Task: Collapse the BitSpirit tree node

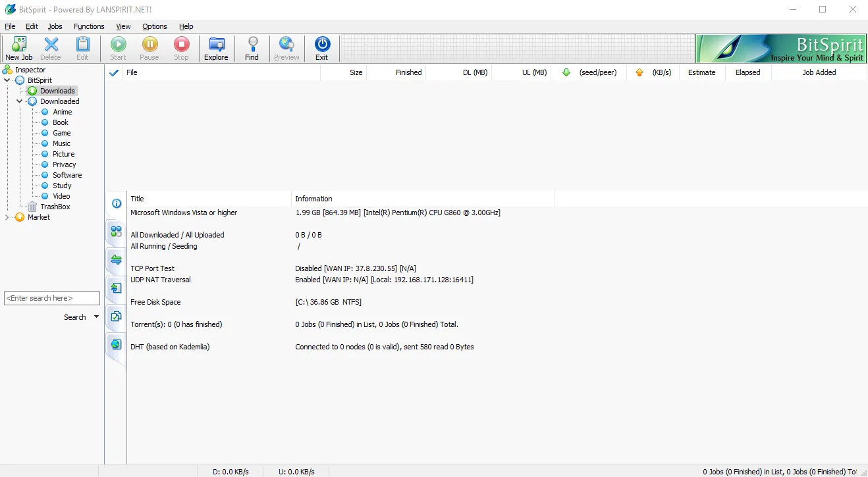Action: (7, 80)
